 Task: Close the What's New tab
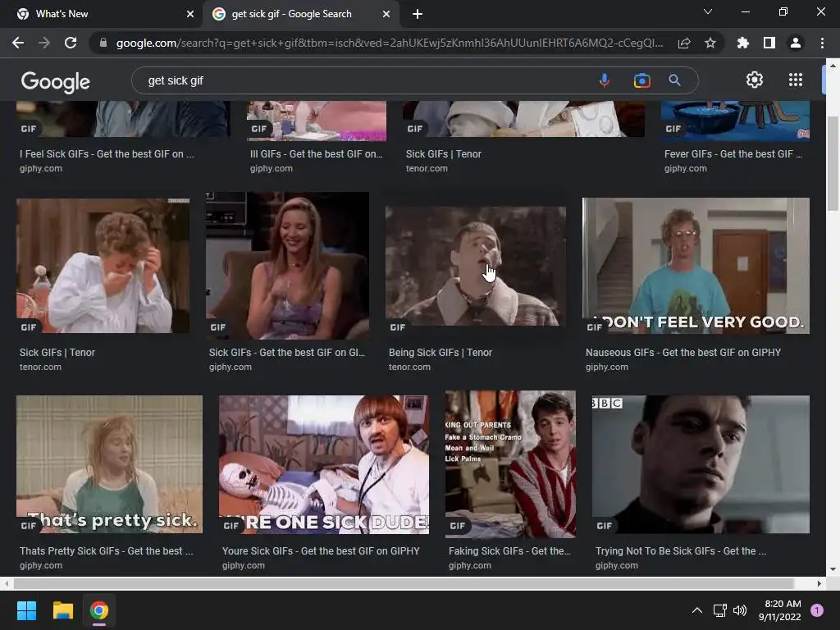(x=190, y=14)
